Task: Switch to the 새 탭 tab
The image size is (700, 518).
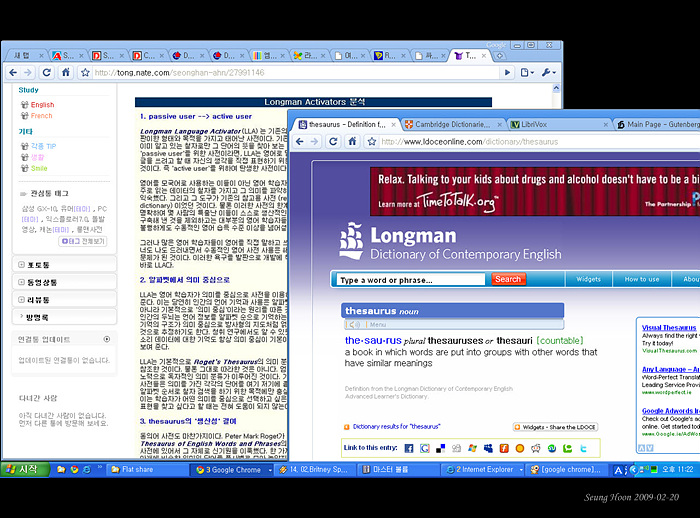Action: point(25,55)
